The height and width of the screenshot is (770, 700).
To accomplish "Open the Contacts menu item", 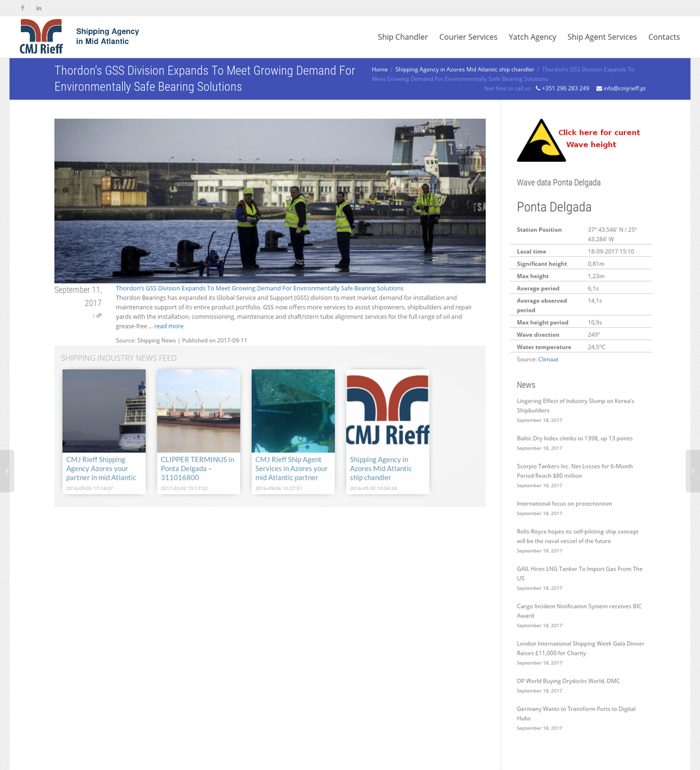I will [x=664, y=37].
